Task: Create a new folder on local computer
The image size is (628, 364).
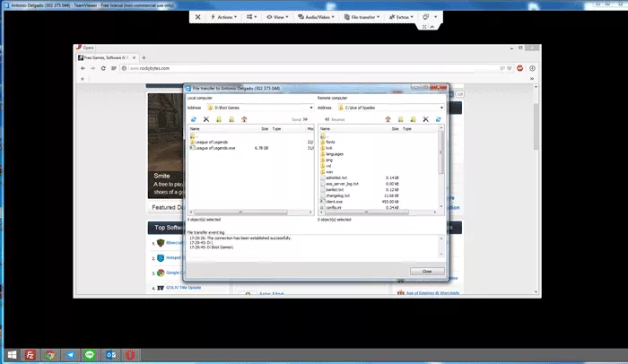Action: click(219, 119)
